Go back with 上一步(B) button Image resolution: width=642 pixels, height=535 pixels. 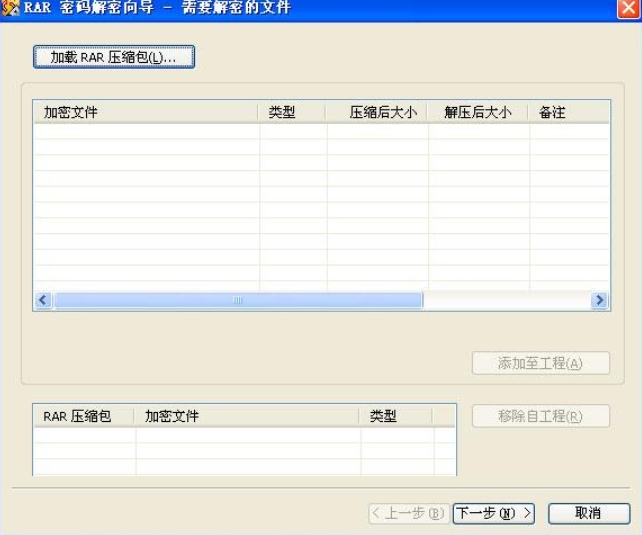[x=409, y=513]
